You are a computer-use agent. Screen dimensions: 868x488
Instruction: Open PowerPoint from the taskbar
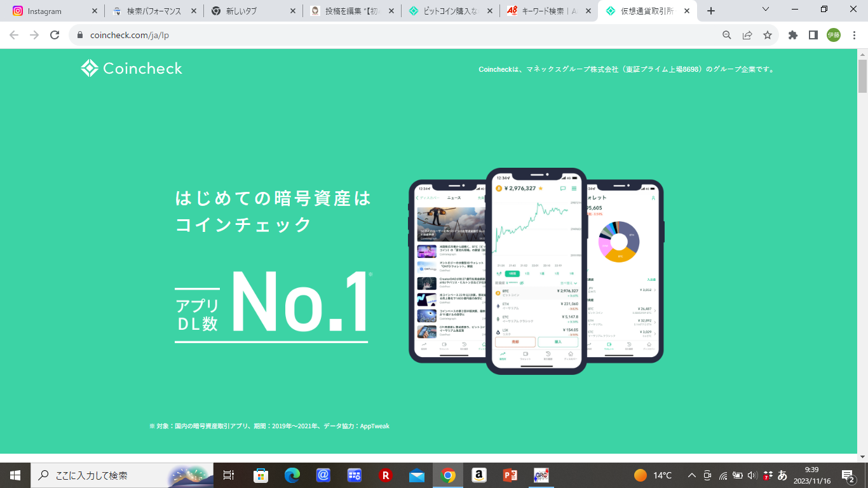click(x=510, y=475)
